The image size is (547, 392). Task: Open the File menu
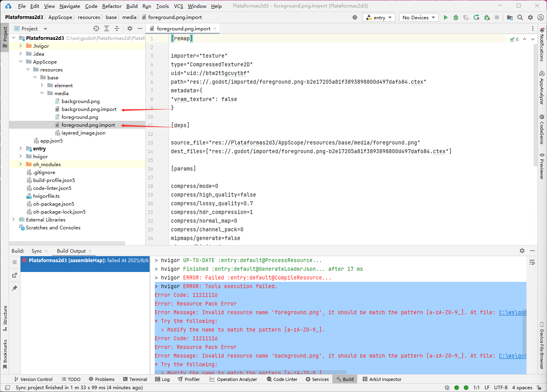22,6
